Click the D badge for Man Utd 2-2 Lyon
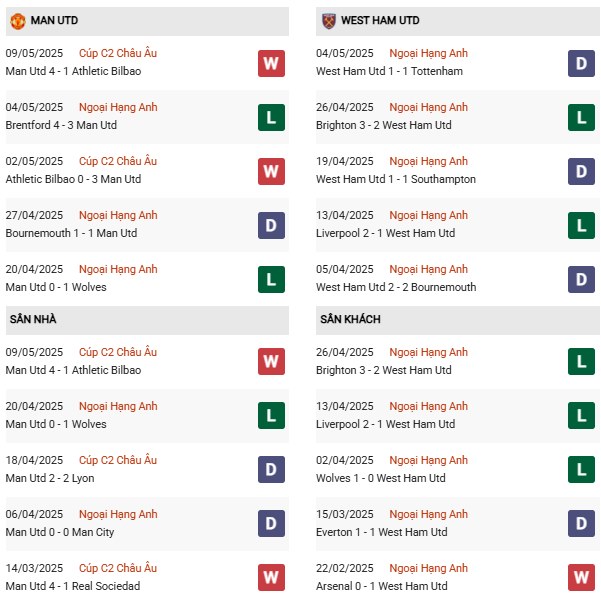The height and width of the screenshot is (600, 601). point(271,471)
